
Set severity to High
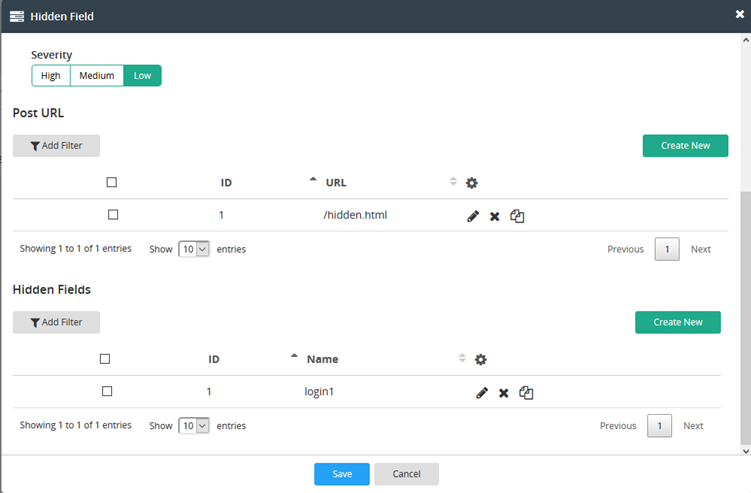[51, 76]
